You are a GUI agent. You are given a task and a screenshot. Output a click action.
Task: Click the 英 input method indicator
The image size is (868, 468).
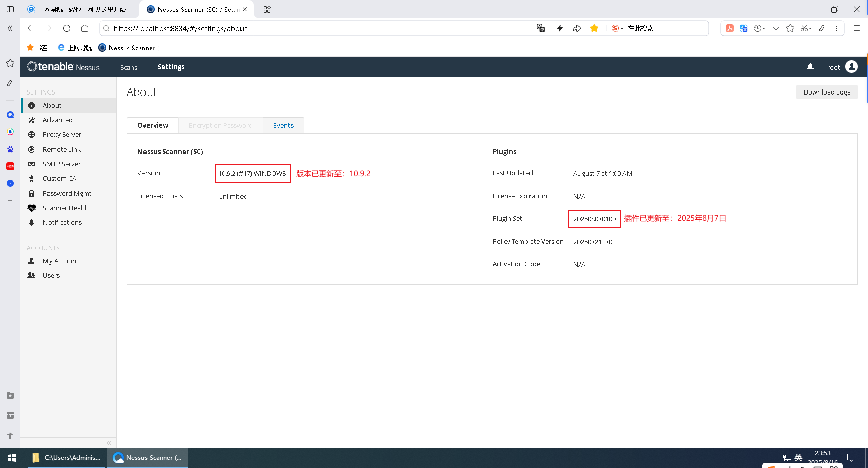(798, 457)
